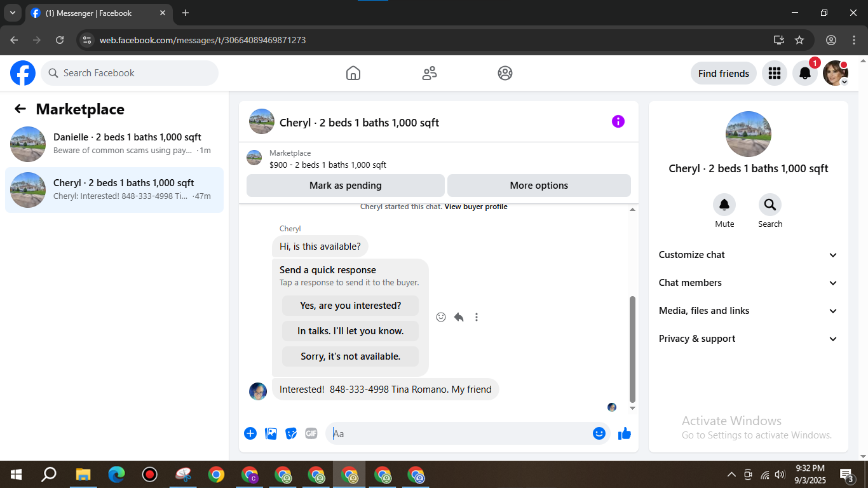Open File Explorer from the taskbar
The width and height of the screenshot is (868, 488).
click(x=83, y=475)
